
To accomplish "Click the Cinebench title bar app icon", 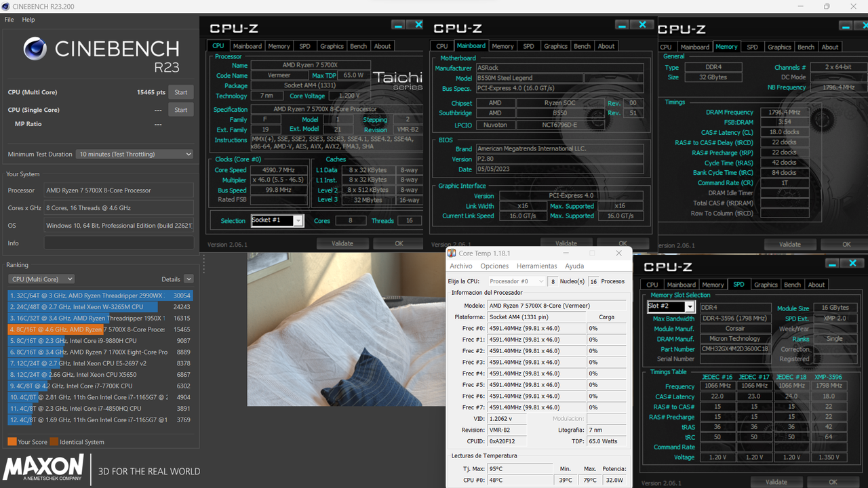I will (7, 6).
